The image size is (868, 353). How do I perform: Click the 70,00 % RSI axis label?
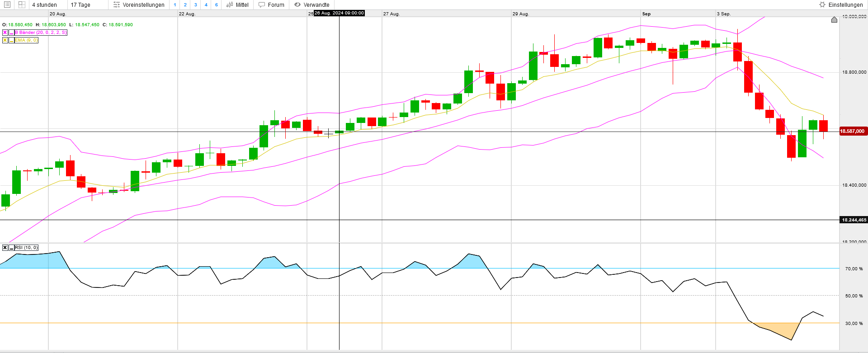[x=854, y=269]
